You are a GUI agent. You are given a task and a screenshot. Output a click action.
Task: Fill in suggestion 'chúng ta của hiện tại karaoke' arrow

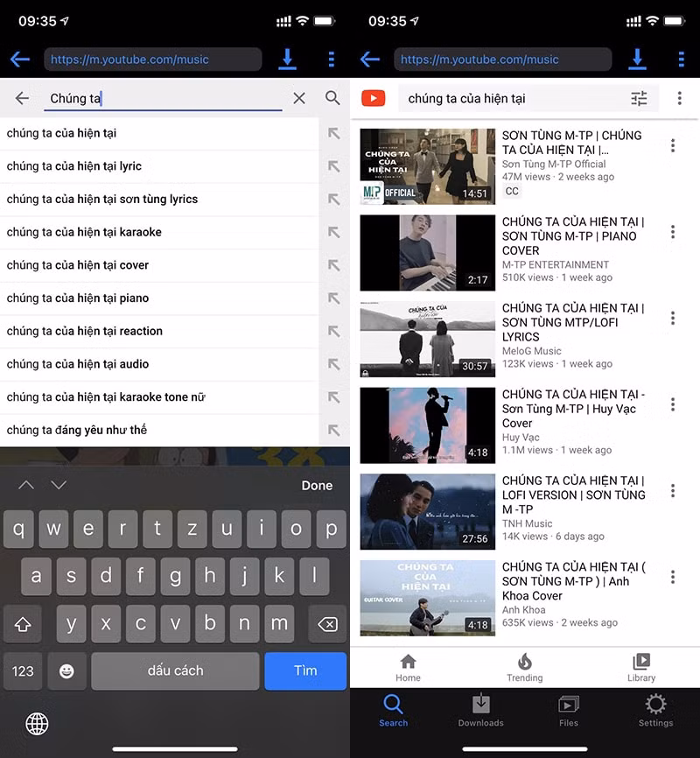[334, 232]
